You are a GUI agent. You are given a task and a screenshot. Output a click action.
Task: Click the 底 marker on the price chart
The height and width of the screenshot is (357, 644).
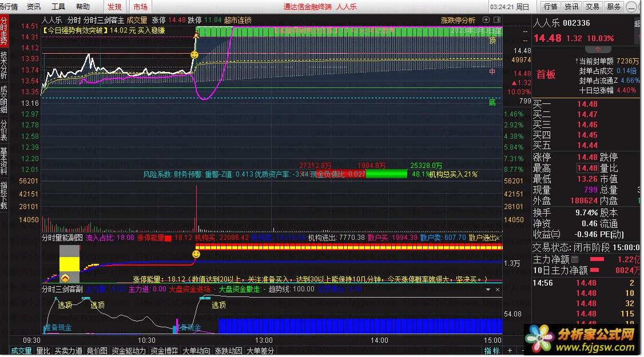tap(492, 102)
